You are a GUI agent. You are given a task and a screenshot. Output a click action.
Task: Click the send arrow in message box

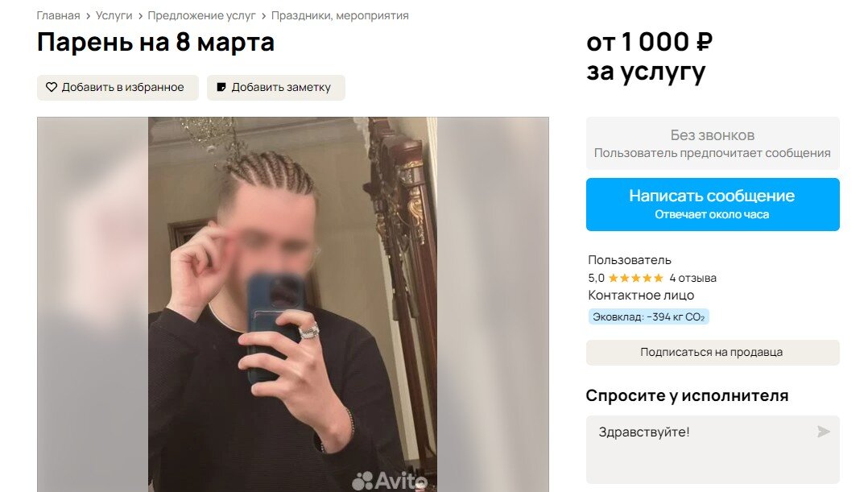(824, 431)
